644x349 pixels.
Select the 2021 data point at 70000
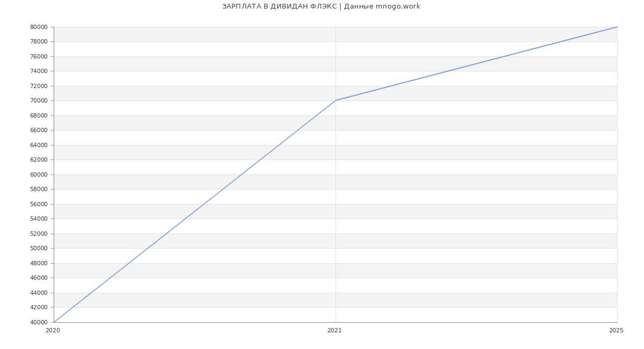pyautogui.click(x=335, y=100)
